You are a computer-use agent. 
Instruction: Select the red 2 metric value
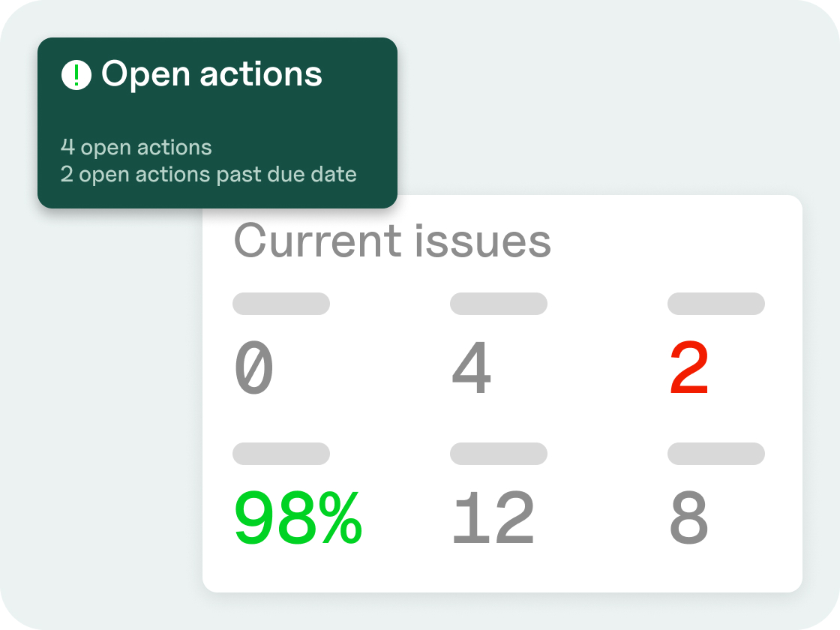point(688,369)
